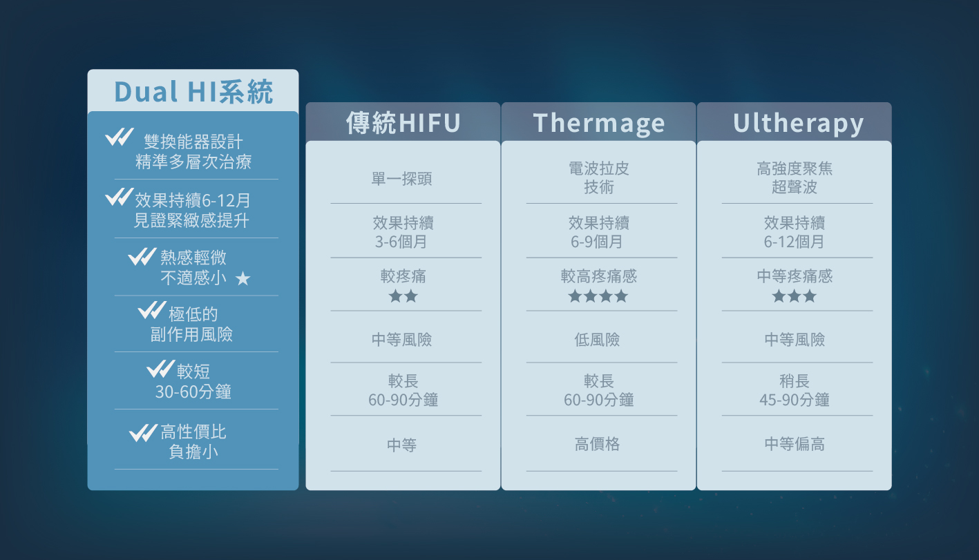
Task: Select the 傳統HIFU column header
Action: pyautogui.click(x=403, y=122)
